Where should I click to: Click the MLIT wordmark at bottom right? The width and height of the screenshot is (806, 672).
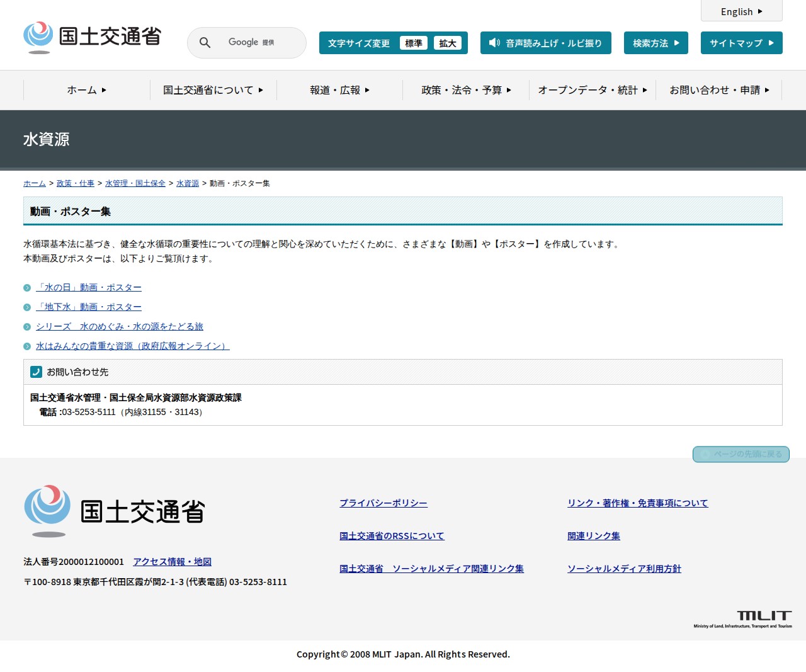tap(743, 618)
